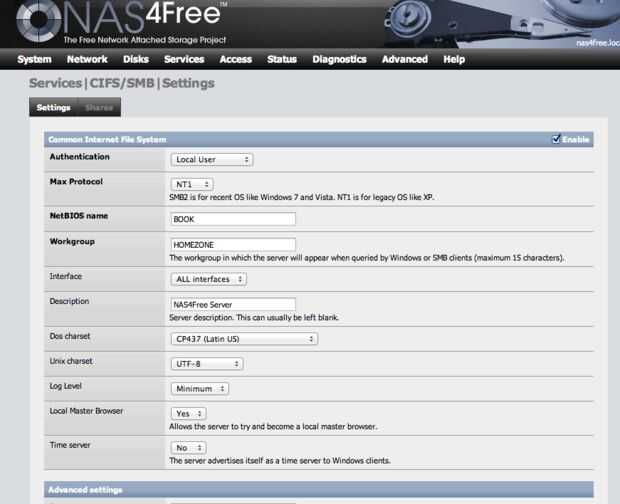Click the Common Internet File System header
This screenshot has width=620, height=504.
point(319,140)
